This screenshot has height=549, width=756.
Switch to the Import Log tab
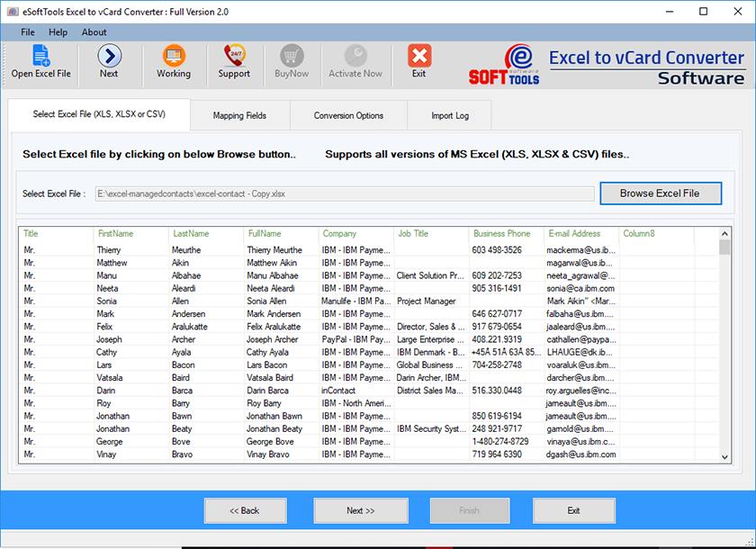(x=449, y=116)
